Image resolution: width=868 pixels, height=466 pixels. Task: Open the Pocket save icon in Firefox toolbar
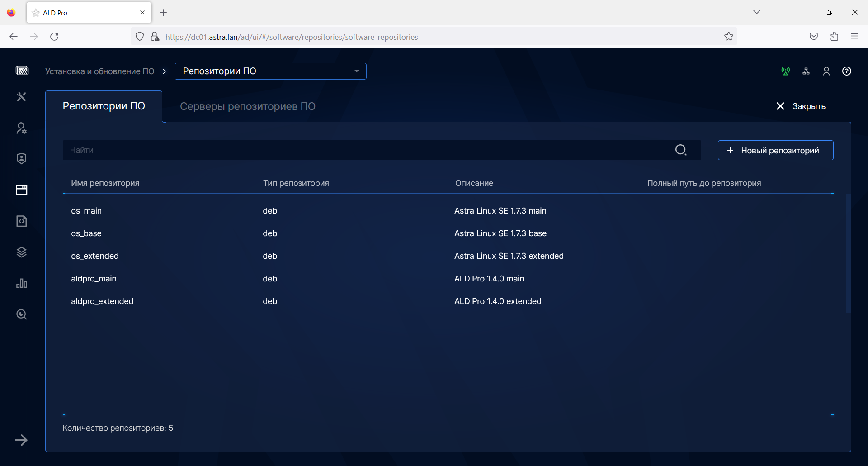[x=814, y=37]
